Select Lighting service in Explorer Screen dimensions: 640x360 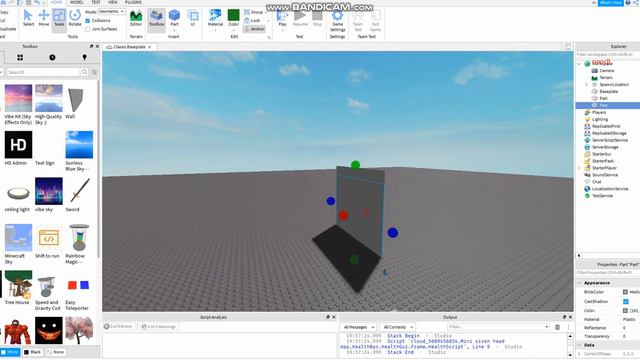pyautogui.click(x=600, y=119)
